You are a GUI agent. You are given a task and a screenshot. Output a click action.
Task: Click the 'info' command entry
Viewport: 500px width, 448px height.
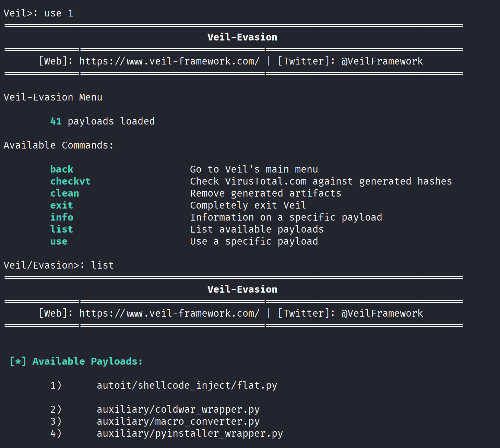pyautogui.click(x=62, y=217)
